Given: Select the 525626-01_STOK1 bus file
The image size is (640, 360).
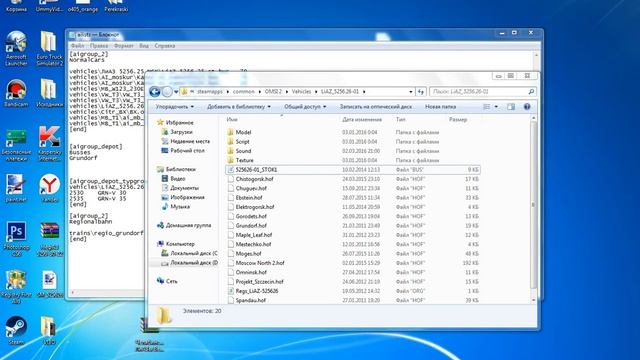Looking at the screenshot, I should [x=353, y=169].
